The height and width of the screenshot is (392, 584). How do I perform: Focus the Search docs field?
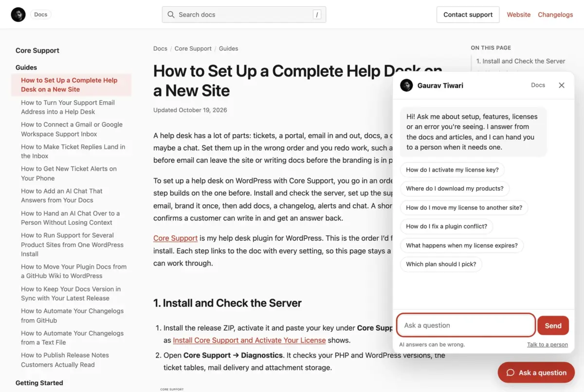244,15
